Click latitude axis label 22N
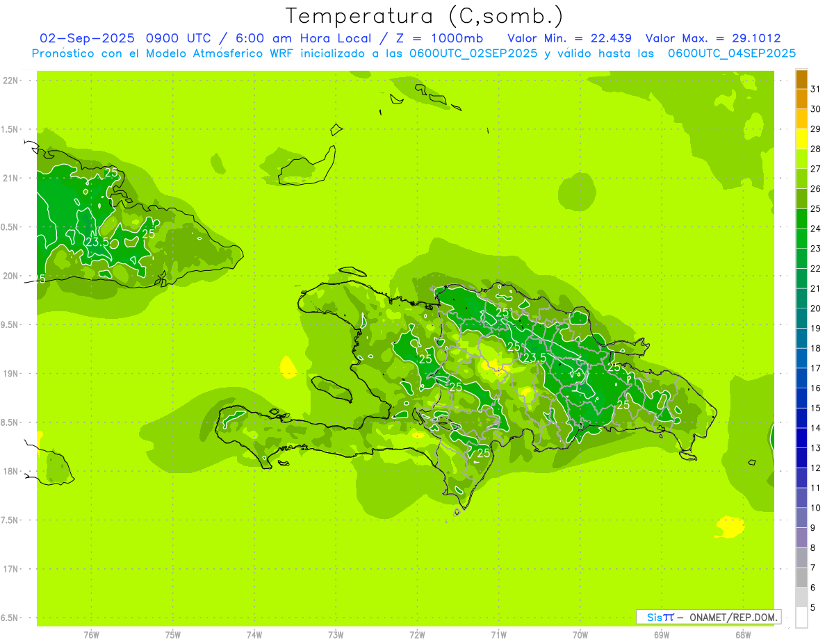The image size is (834, 644). click(10, 81)
